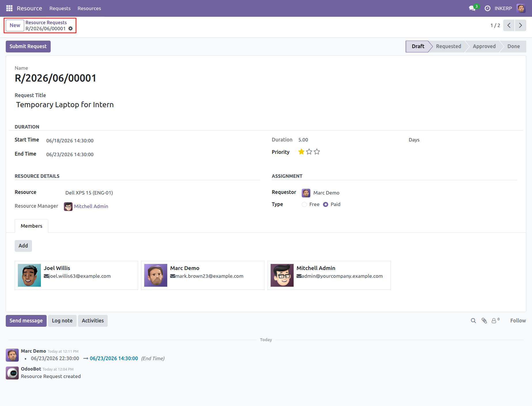Click the Mitchell Admin resource manager avatar
The height and width of the screenshot is (406, 532).
(x=68, y=206)
